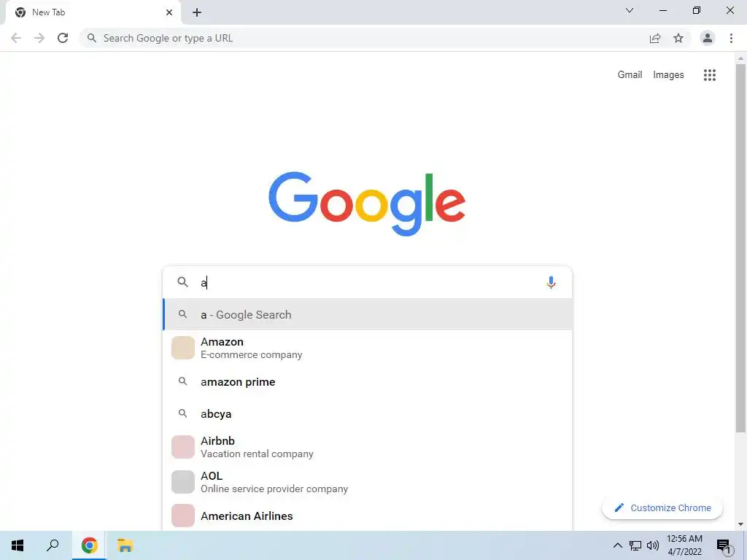Click the share page icon in address bar
This screenshot has height=560, width=747.
655,38
